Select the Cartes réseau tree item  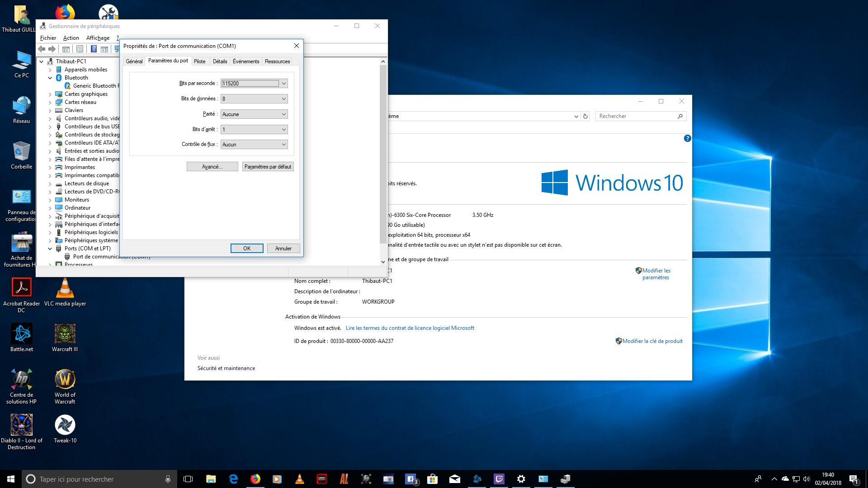point(80,102)
